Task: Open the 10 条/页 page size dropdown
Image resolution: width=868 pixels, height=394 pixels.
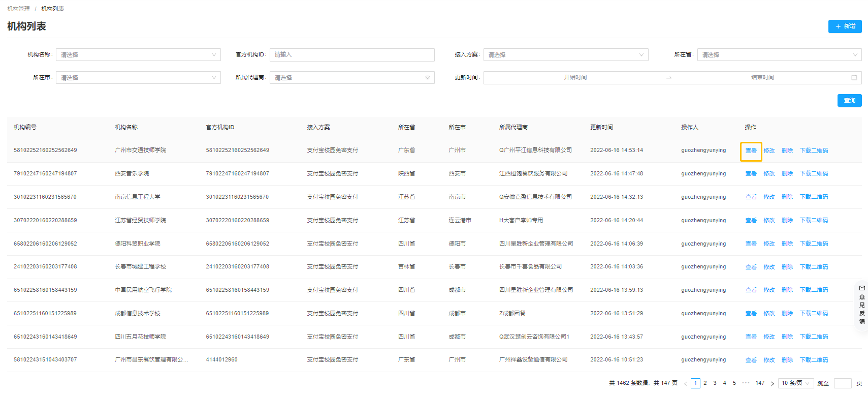Action: pos(796,383)
